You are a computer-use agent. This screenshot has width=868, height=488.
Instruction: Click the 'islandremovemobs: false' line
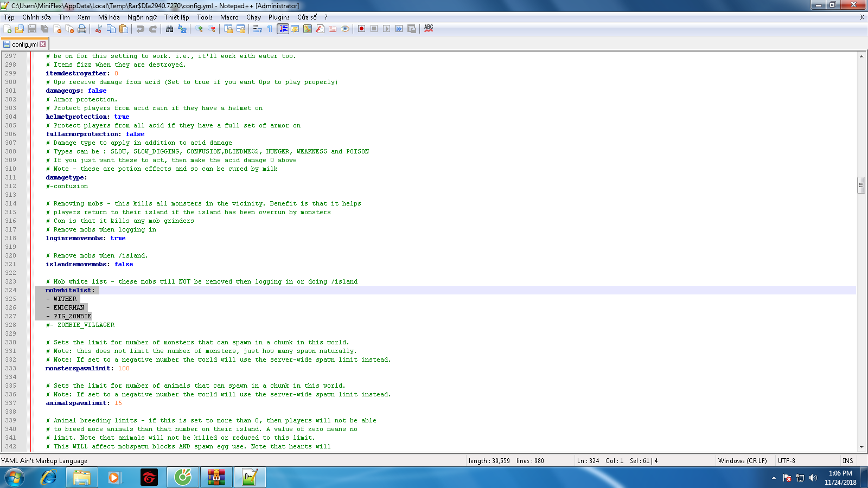90,264
